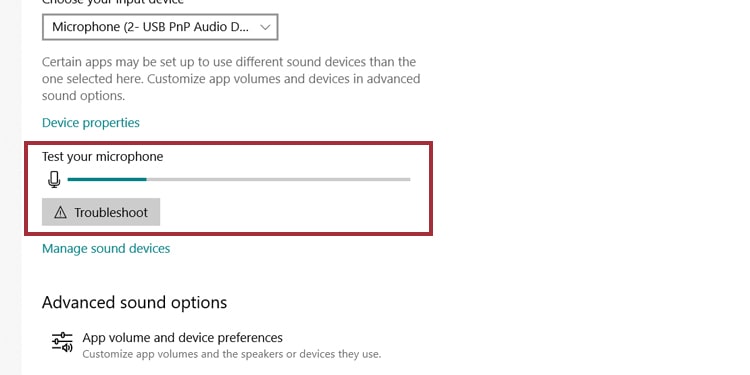Click the 'Certain apps may be set up' description
This screenshot has width=750, height=375.
coord(231,78)
